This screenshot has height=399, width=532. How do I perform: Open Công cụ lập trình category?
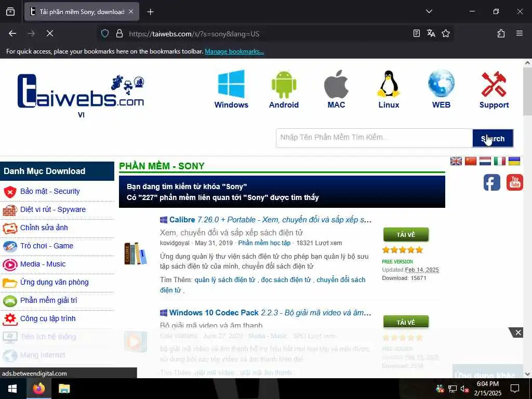[48, 318]
